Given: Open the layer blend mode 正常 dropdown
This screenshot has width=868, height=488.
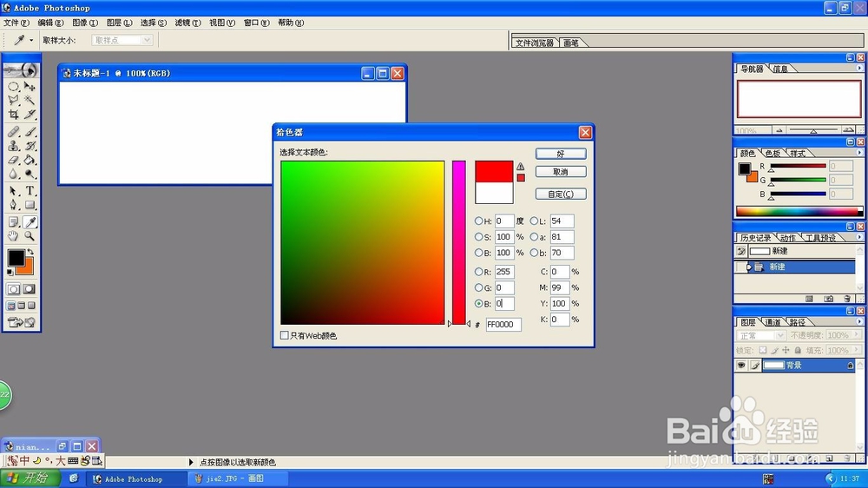Looking at the screenshot, I should tap(760, 336).
